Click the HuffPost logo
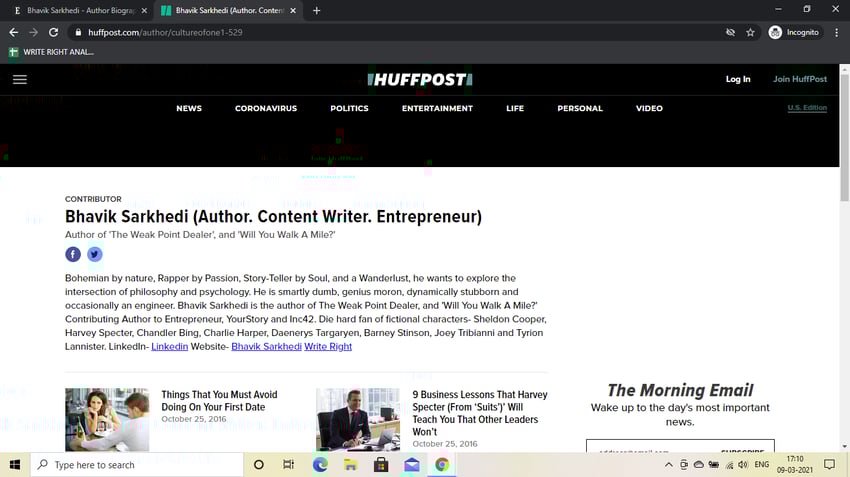 click(x=420, y=80)
